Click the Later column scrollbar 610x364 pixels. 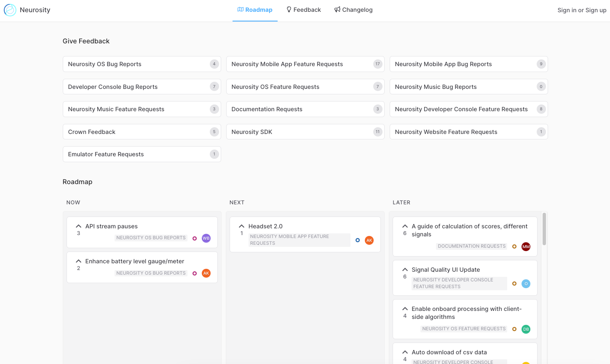pos(544,229)
